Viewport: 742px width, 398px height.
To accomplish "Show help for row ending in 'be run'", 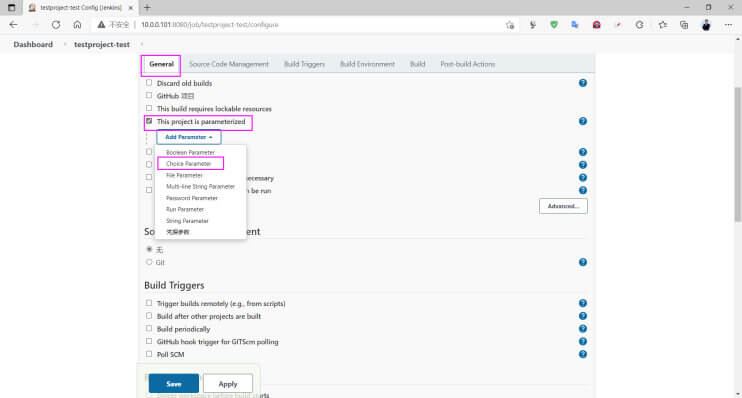I will pos(583,190).
